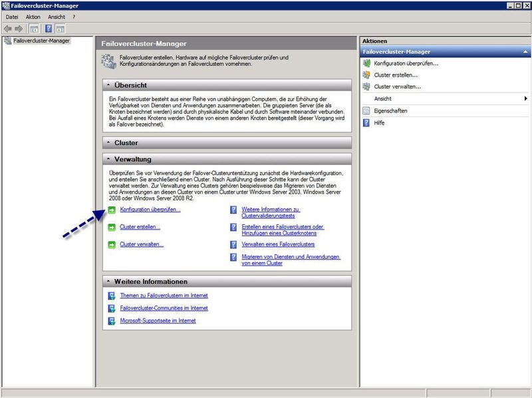Open the ? help menu
Screen dimensions: 532x398
(74, 17)
